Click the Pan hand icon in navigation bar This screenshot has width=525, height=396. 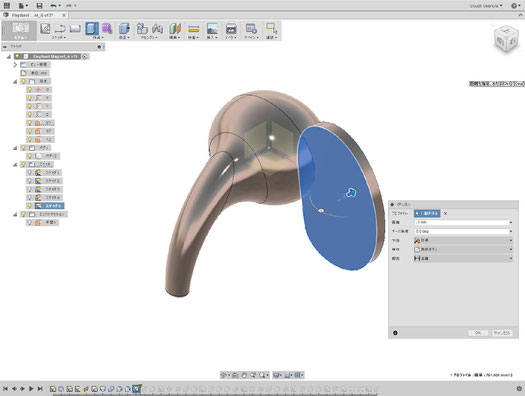[244, 375]
